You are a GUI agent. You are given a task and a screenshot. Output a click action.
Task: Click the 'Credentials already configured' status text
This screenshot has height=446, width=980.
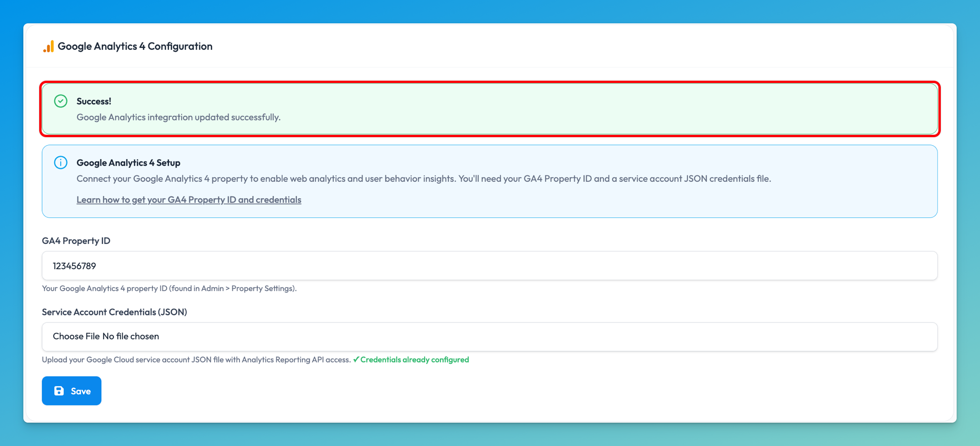[414, 360]
